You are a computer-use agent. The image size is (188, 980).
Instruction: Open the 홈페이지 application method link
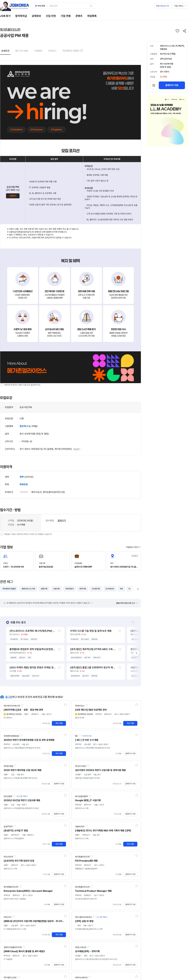62,520
